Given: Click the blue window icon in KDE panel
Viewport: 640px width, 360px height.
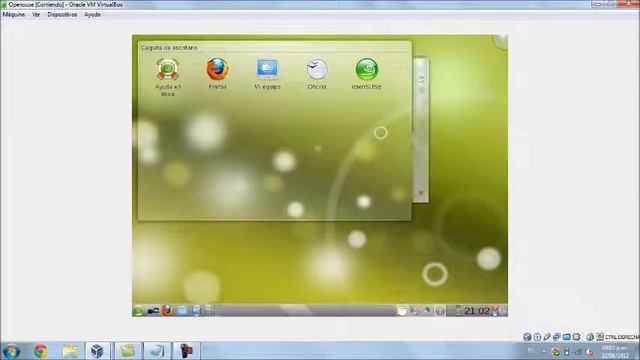Looking at the screenshot, I should [x=196, y=311].
